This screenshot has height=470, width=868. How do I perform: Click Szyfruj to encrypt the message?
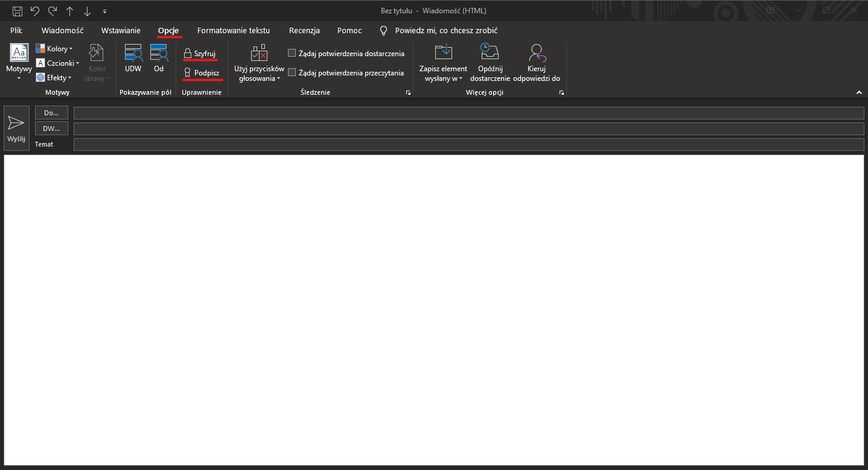pyautogui.click(x=200, y=54)
